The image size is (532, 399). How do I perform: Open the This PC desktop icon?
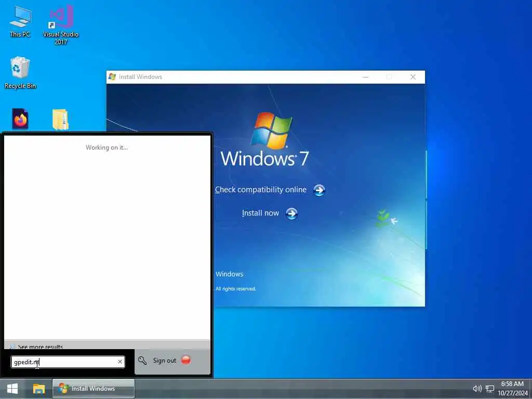[x=20, y=21]
